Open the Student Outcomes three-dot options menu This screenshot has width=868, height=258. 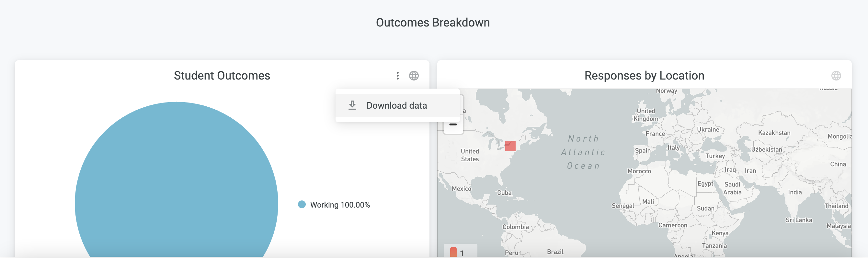pos(398,76)
